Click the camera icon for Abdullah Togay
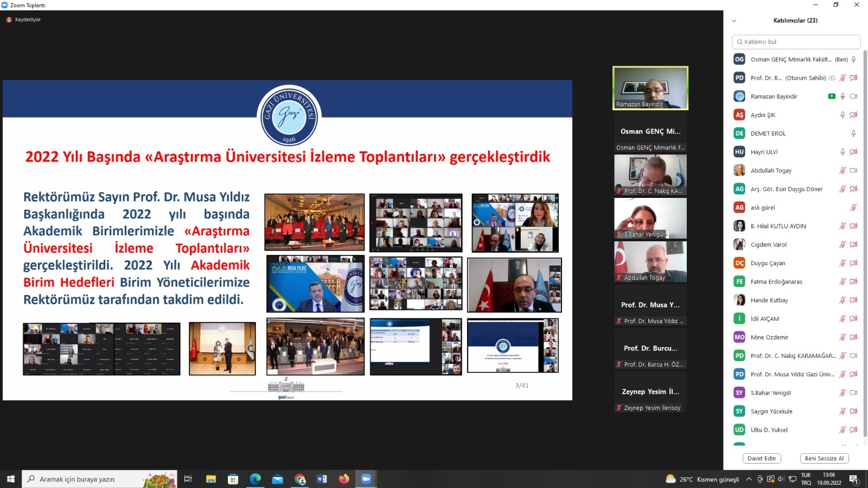This screenshot has height=488, width=868. (x=853, y=171)
